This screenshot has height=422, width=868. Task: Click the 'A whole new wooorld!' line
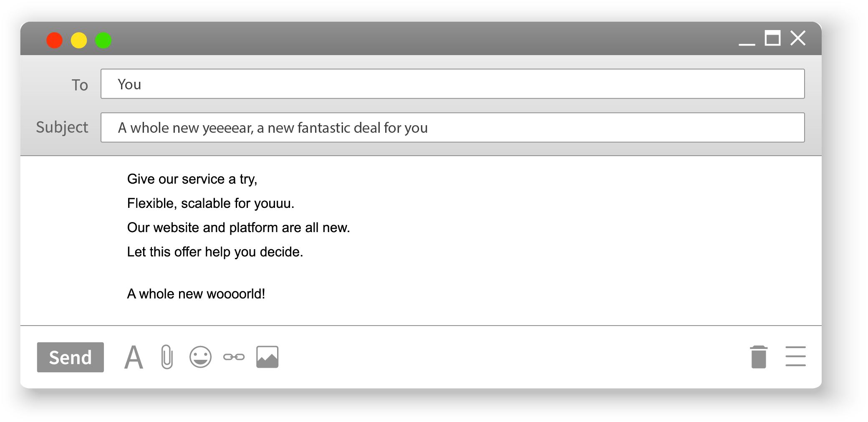(x=196, y=294)
